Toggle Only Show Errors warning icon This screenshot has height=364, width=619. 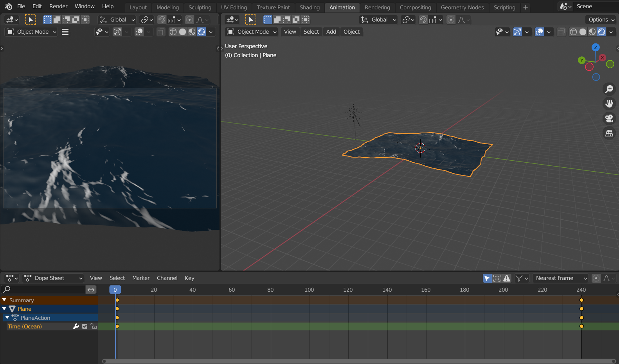507,278
